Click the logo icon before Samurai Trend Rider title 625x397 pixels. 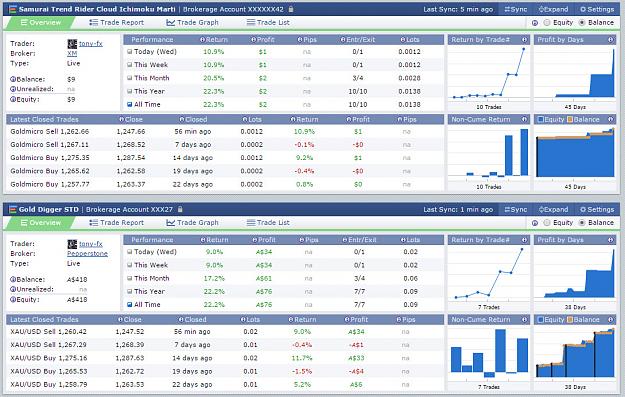point(13,9)
